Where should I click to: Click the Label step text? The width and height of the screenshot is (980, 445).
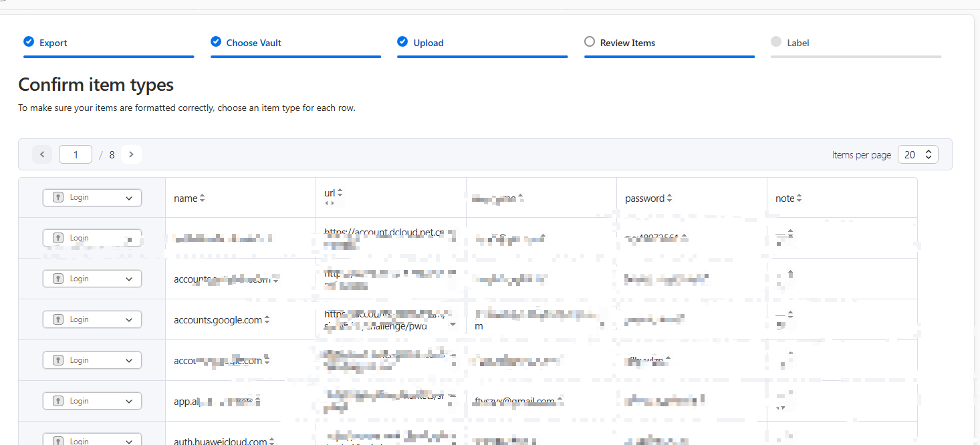click(x=798, y=43)
